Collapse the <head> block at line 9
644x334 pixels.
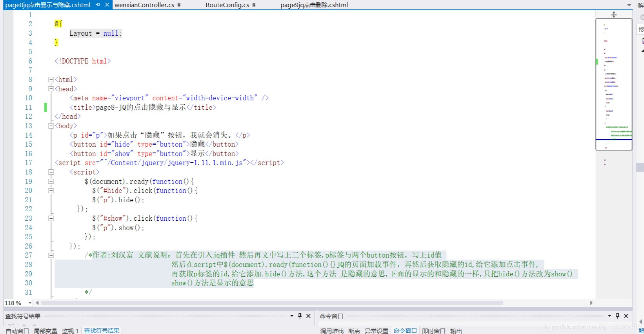tap(51, 89)
